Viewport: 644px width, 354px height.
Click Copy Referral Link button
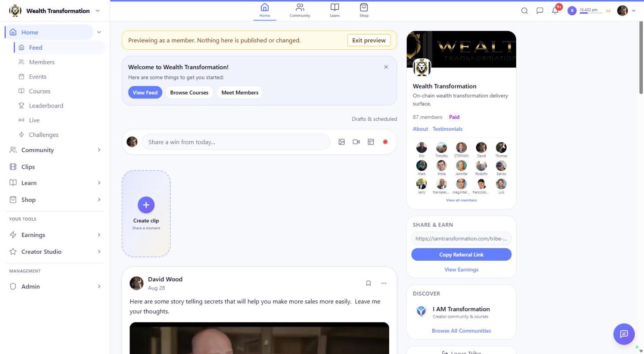tap(461, 255)
